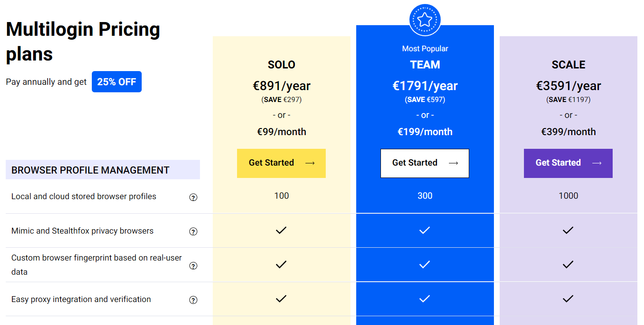Viewport: 644px width, 325px height.
Task: Click help icon for Custom browser fingerprint
Action: [193, 266]
